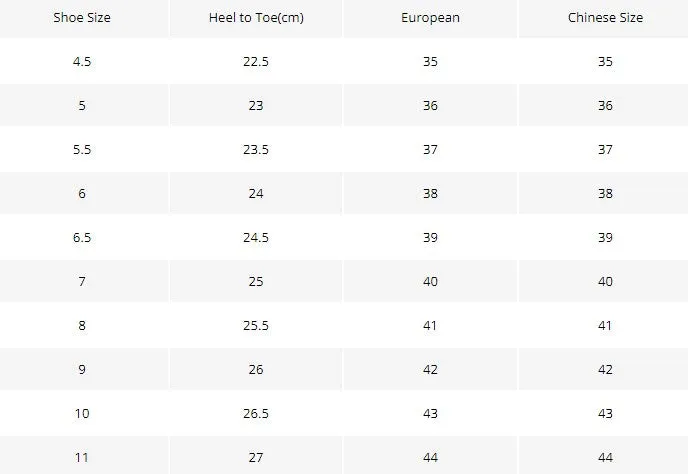Screen dimensions: 688x474
Task: Select European size 40 cell
Action: (430, 281)
